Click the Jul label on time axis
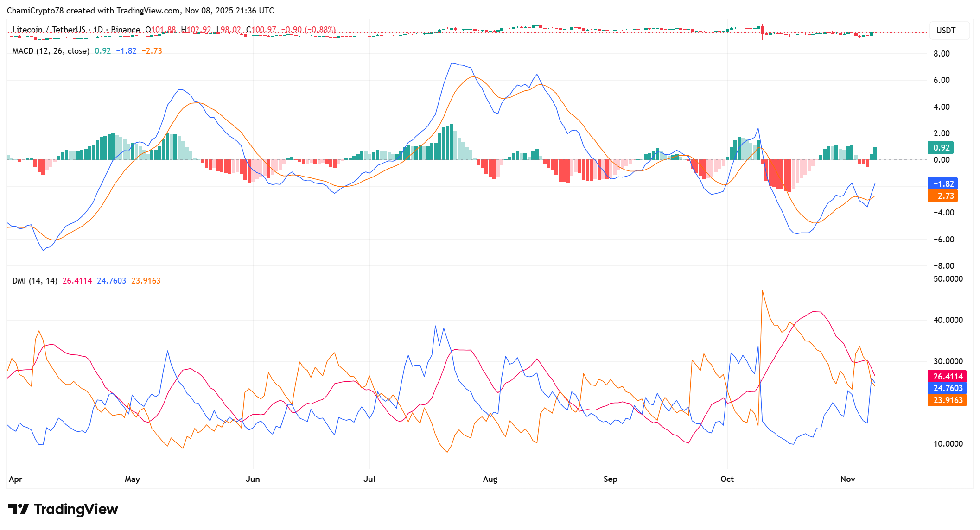 (x=369, y=479)
